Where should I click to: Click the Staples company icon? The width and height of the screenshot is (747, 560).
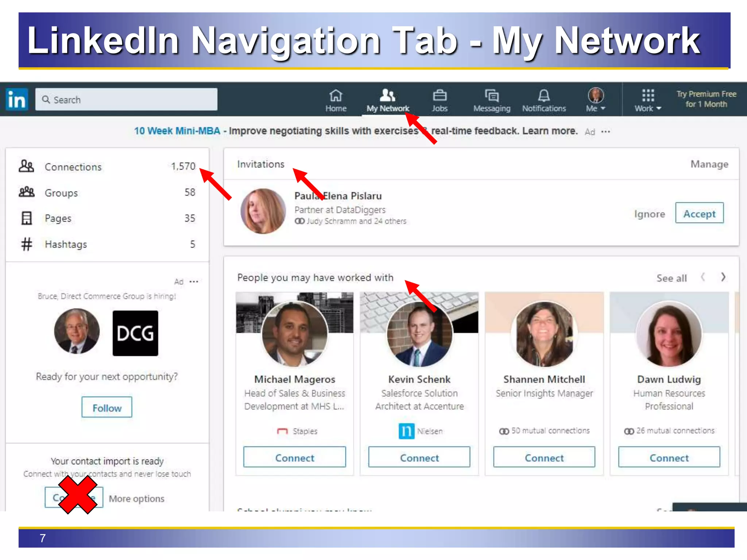pos(283,431)
